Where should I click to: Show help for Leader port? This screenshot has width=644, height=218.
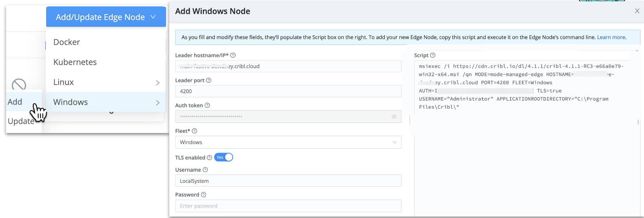[209, 80]
